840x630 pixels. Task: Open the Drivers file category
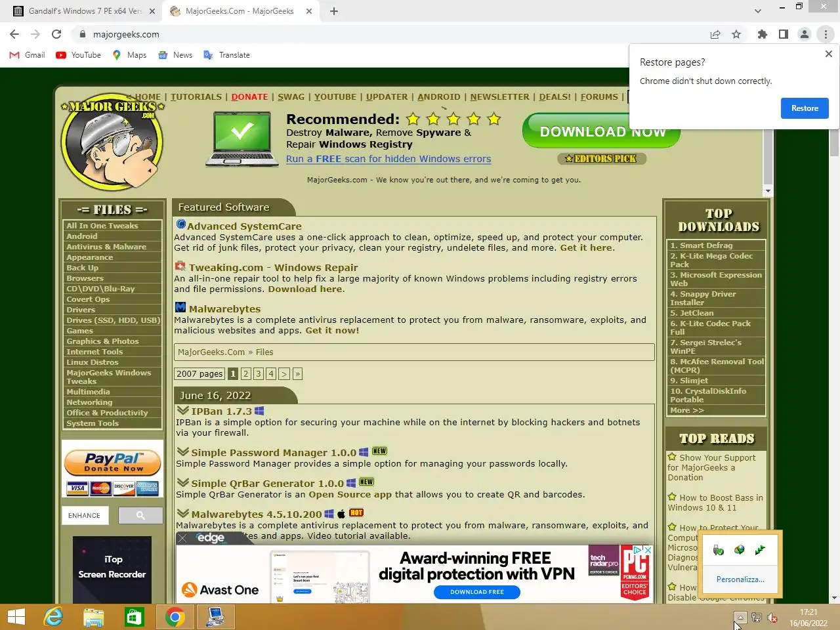tap(81, 310)
